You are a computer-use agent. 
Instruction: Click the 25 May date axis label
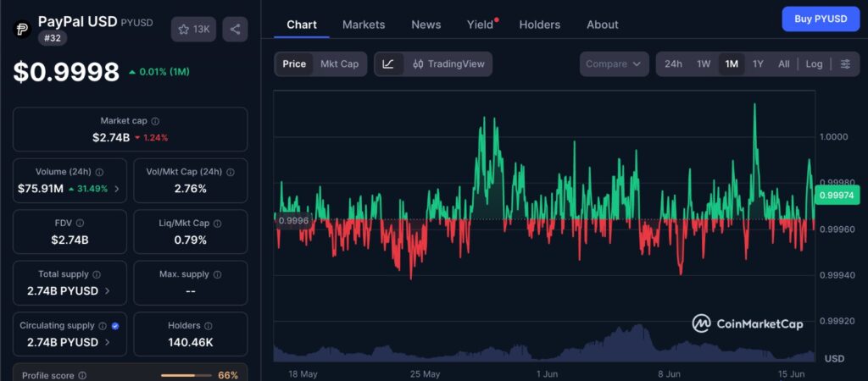click(x=426, y=374)
